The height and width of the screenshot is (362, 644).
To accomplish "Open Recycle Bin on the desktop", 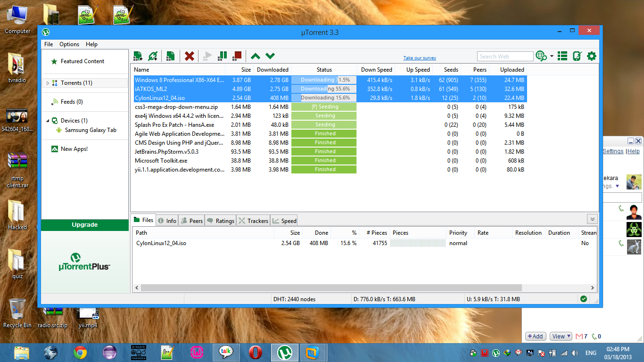I will tap(17, 313).
